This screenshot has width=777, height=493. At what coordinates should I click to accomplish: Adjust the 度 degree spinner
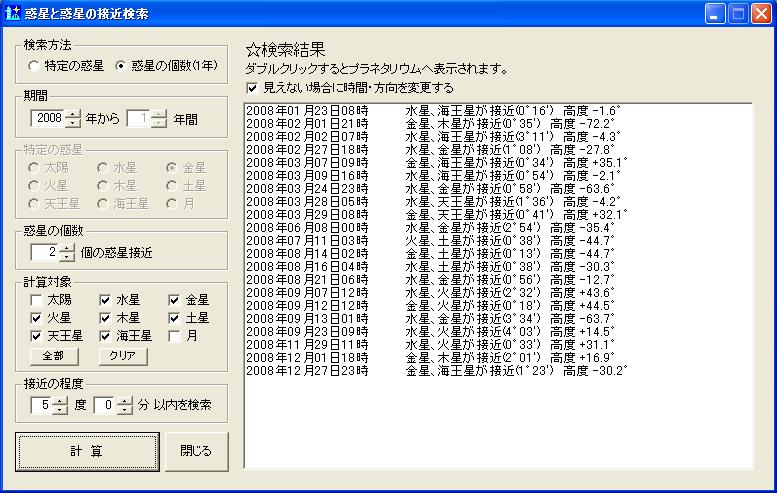tap(58, 405)
